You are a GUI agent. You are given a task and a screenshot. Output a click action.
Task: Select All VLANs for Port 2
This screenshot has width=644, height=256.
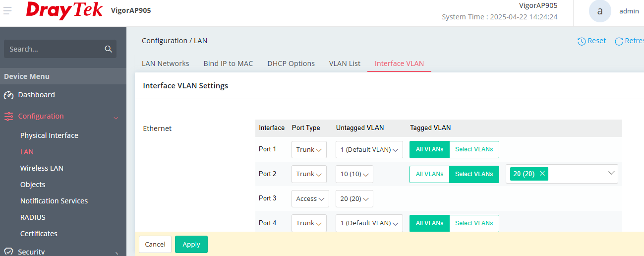[429, 174]
